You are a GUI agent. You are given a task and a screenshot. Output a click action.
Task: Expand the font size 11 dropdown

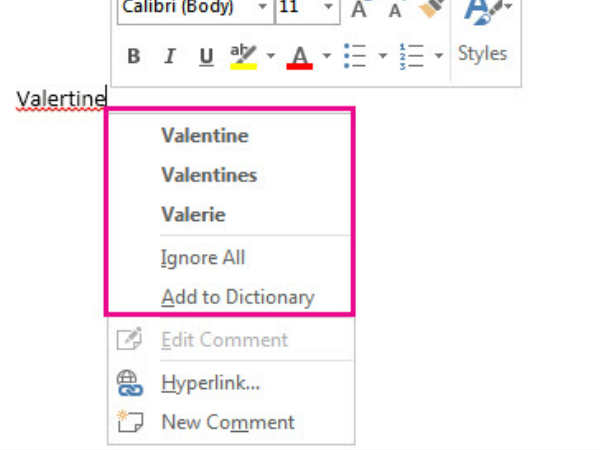[x=328, y=8]
